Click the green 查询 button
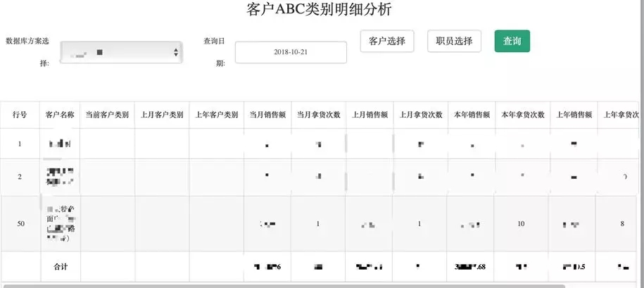This screenshot has width=644, height=288. tap(512, 41)
